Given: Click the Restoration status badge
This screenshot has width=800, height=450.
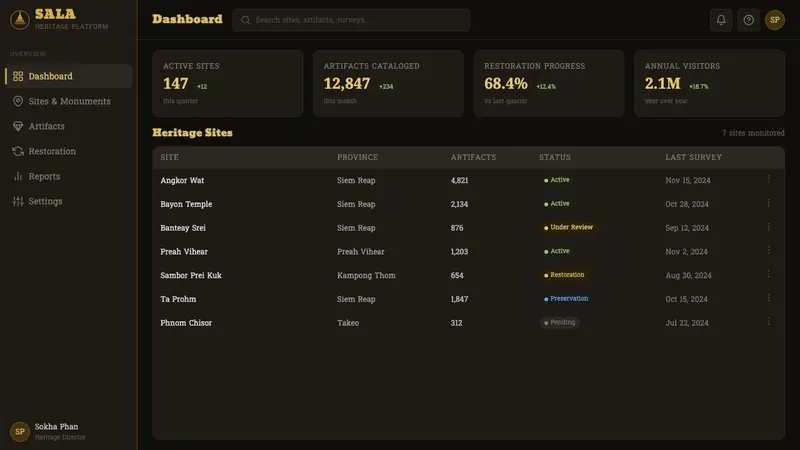Looking at the screenshot, I should point(564,274).
